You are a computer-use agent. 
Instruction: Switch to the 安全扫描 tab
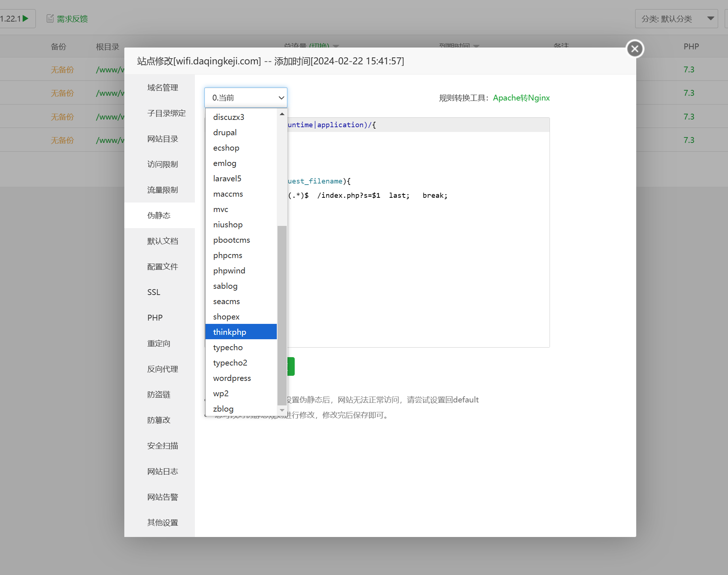point(162,446)
